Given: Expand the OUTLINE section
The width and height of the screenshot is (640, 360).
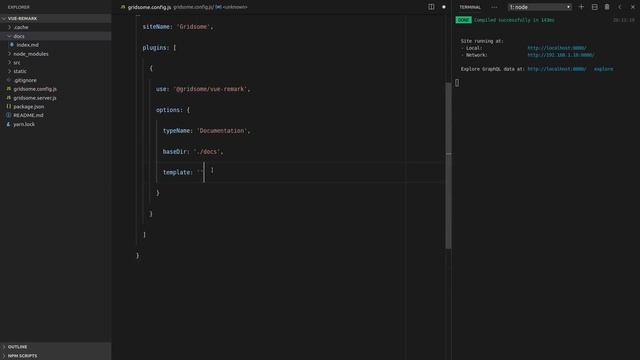Looking at the screenshot, I should (56, 347).
